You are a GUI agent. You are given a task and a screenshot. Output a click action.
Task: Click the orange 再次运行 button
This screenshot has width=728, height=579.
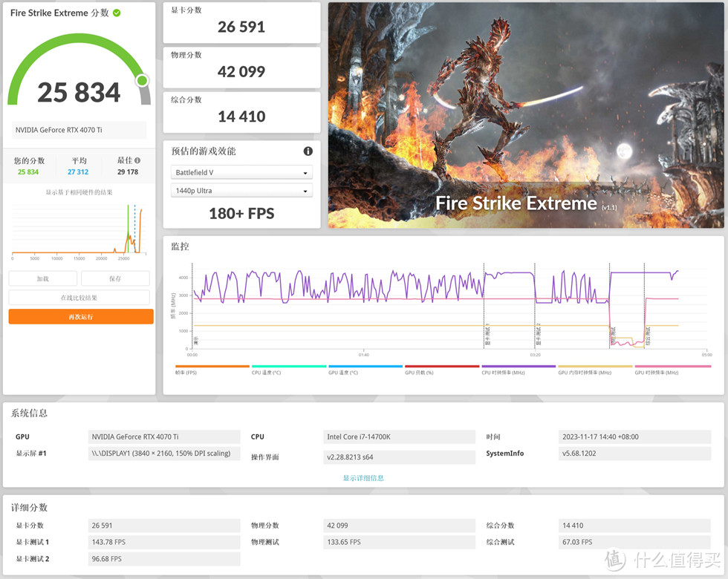tap(81, 316)
